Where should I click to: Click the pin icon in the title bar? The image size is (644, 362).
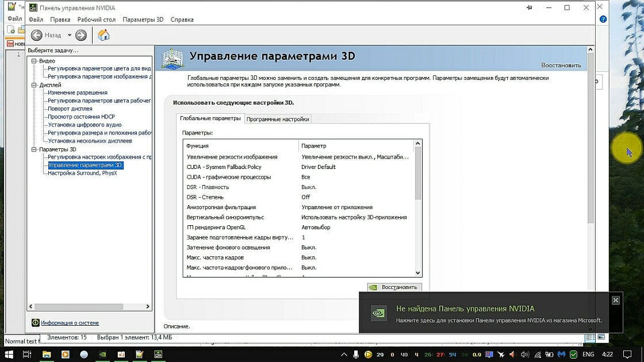click(530, 7)
